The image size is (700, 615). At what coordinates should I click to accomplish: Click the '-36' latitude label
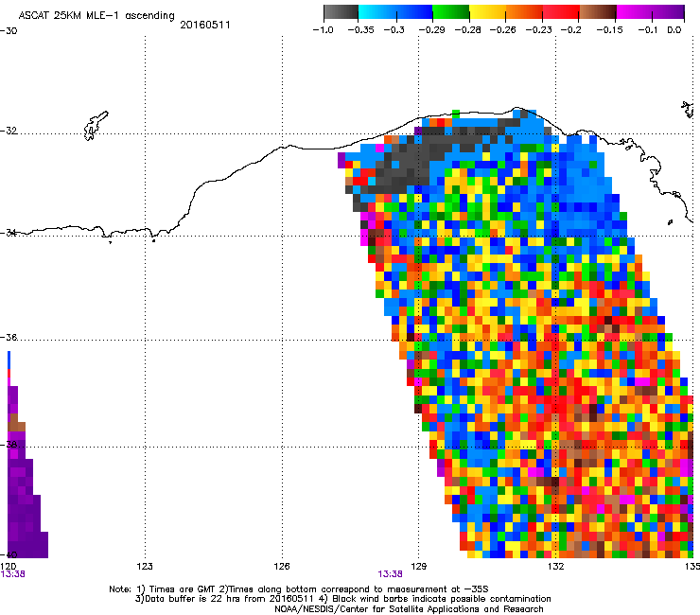[9, 337]
